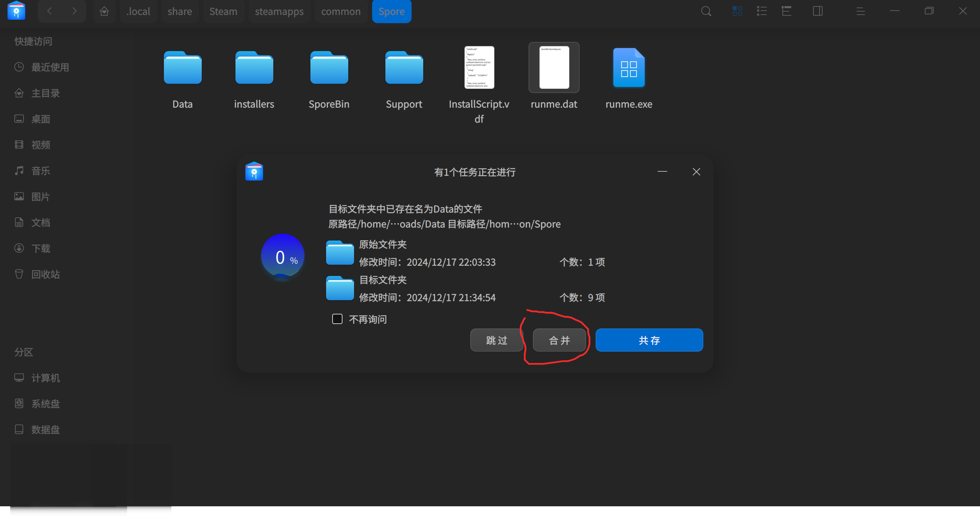Select the SporeBin folder
This screenshot has height=524, width=980.
coord(329,67)
